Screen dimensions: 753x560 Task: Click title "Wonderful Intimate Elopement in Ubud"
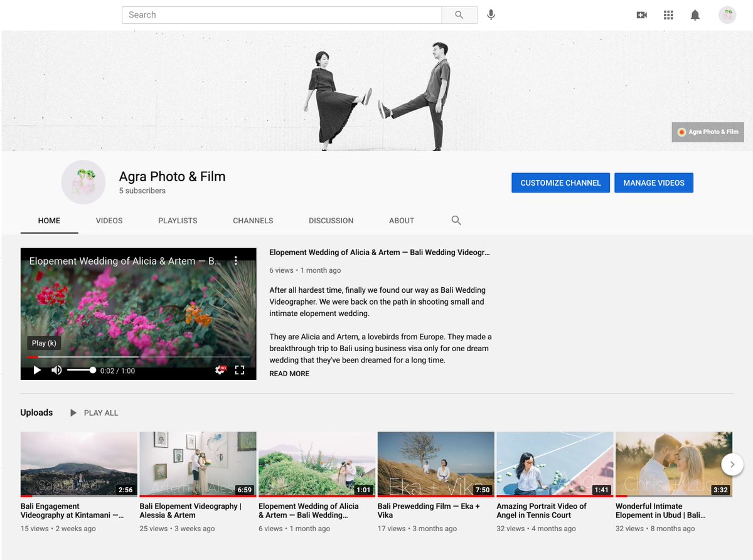click(x=661, y=510)
